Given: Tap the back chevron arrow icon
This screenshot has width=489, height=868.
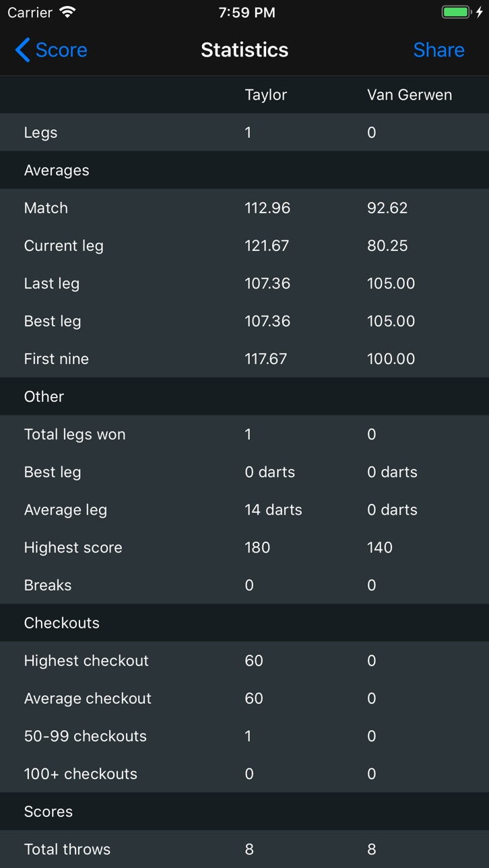Looking at the screenshot, I should coord(22,50).
